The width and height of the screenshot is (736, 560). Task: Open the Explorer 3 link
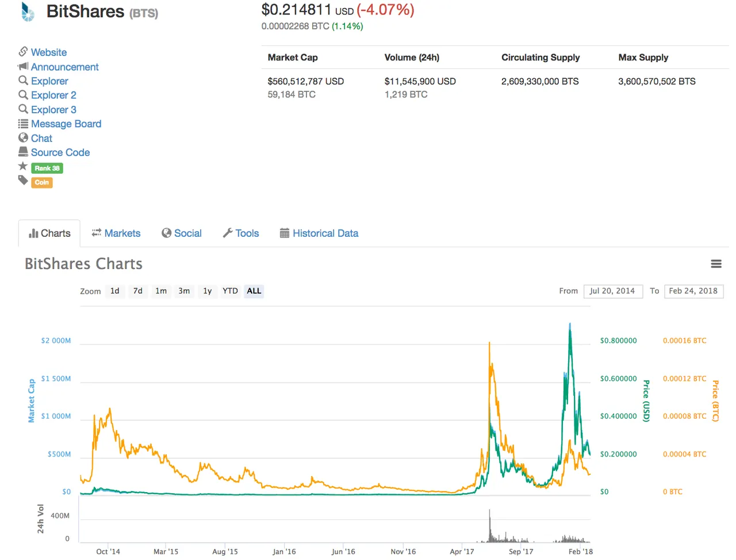[x=53, y=110]
